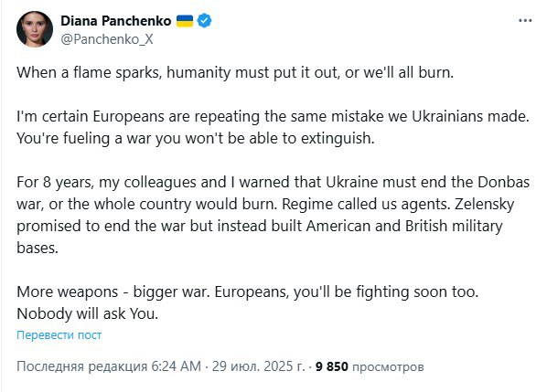Image resolution: width=547 pixels, height=392 pixels.
Task: Translate post via Перевести пост link
Action: [59, 334]
